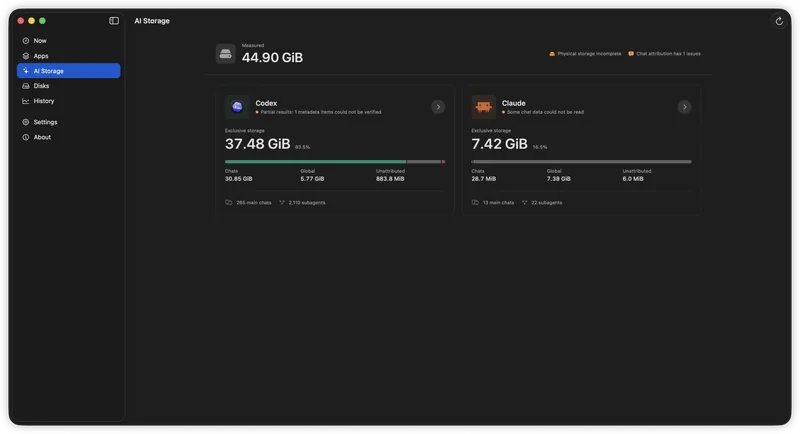Click the Now clock icon in sidebar
800x434 pixels.
pos(26,41)
